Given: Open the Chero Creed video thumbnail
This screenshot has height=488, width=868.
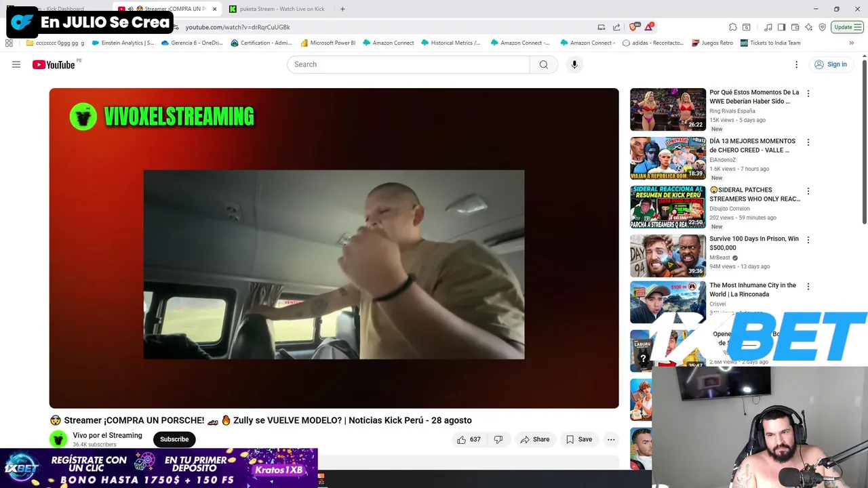Looking at the screenshot, I should 668,158.
